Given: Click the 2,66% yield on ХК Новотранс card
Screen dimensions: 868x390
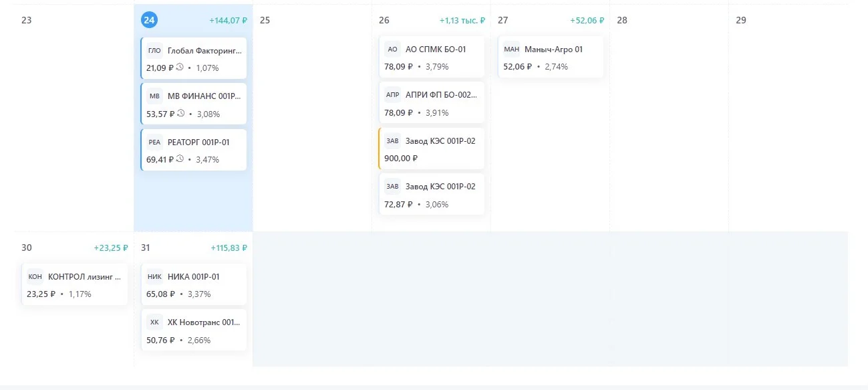Looking at the screenshot, I should click(x=199, y=340).
